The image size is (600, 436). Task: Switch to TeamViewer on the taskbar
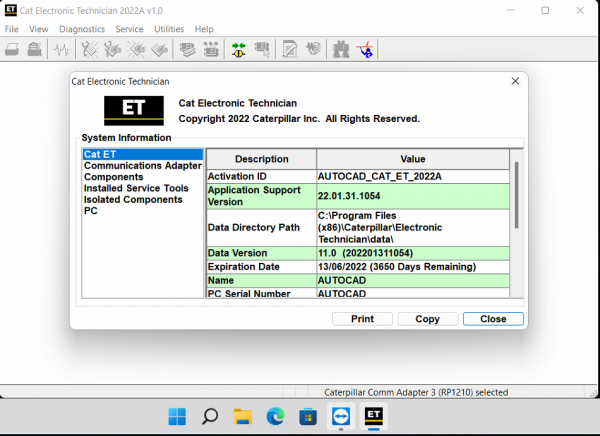click(x=341, y=416)
